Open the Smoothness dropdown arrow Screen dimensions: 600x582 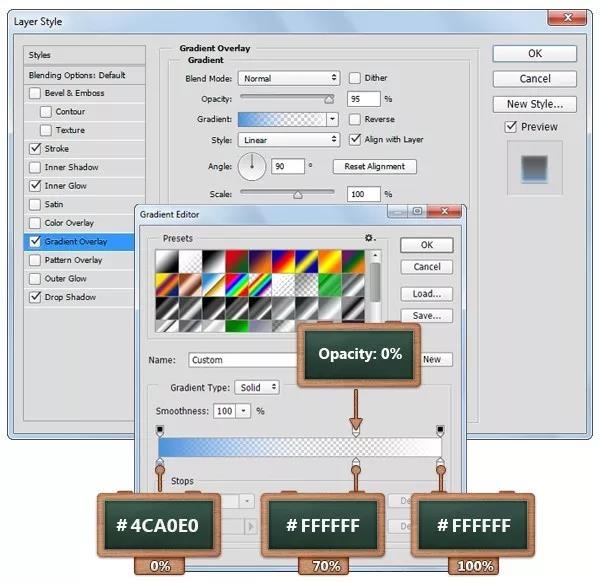click(243, 411)
